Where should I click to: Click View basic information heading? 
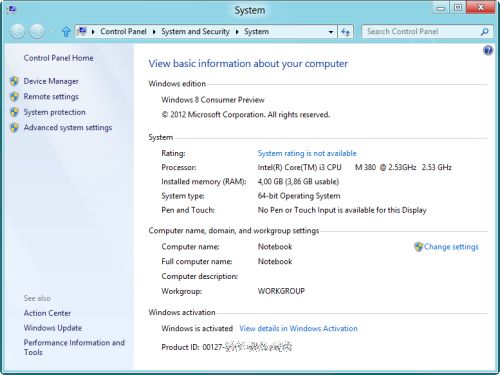248,64
